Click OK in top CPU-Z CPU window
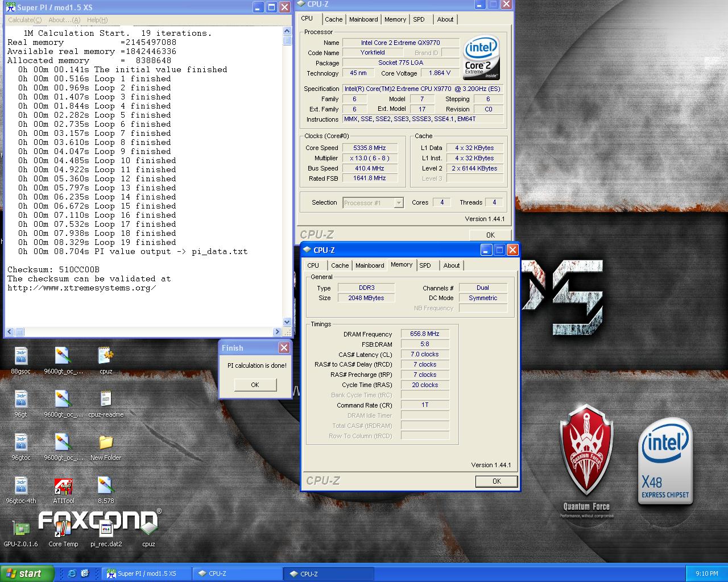728x582 pixels. [x=490, y=235]
